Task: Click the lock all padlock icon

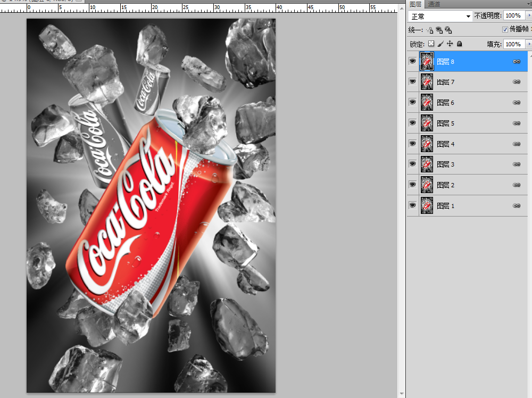Action: [460, 44]
